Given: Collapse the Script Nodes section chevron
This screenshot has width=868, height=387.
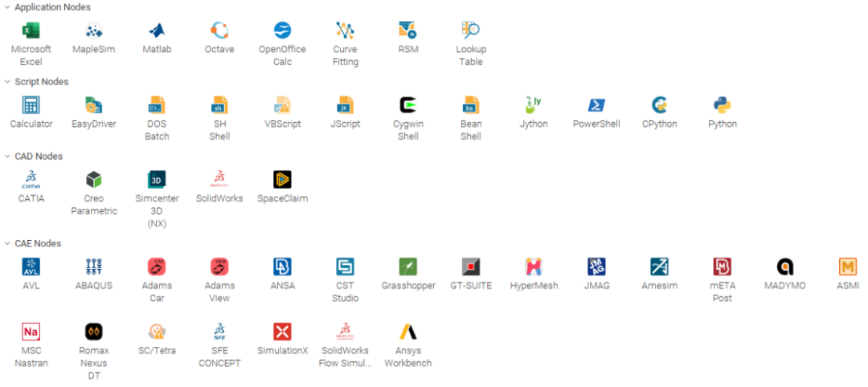Looking at the screenshot, I should pyautogui.click(x=7, y=82).
